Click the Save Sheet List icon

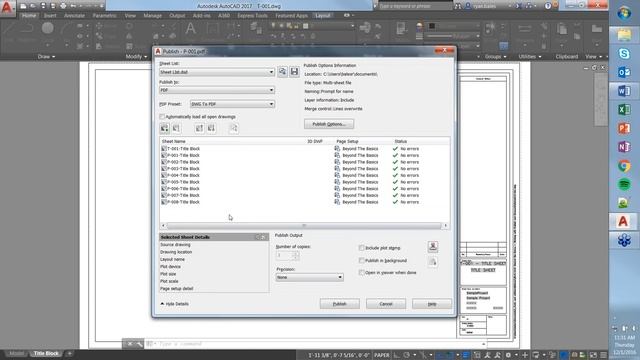point(294,72)
